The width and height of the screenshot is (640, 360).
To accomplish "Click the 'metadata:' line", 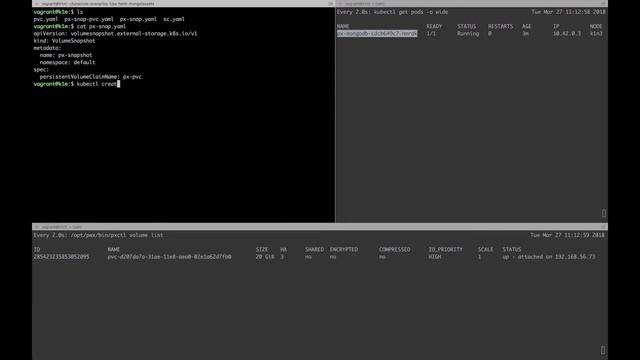I will click(x=47, y=48).
